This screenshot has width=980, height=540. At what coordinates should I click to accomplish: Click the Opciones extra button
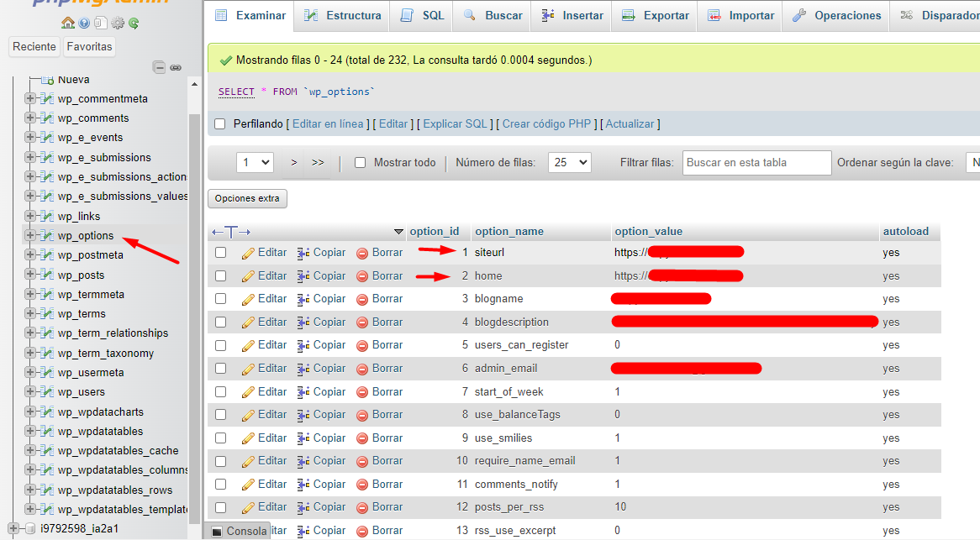[247, 198]
